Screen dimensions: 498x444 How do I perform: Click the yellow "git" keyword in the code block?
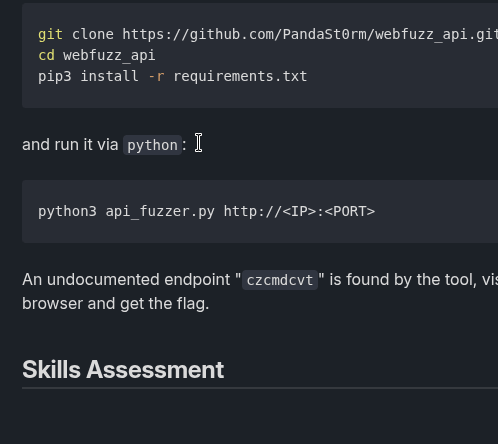coord(50,35)
